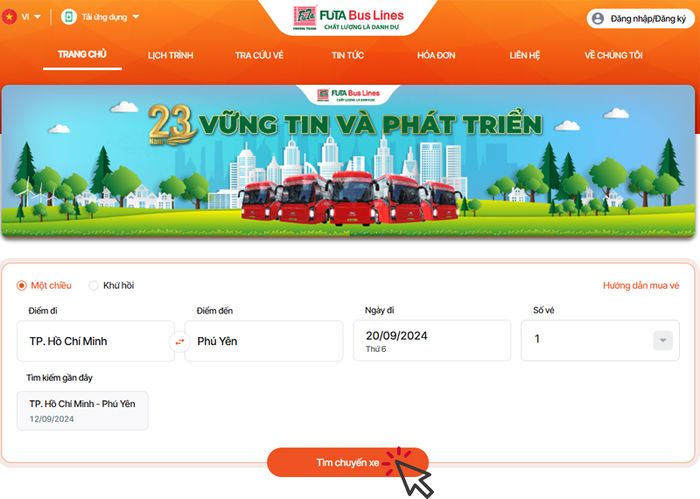
Task: Select the Khứ hồi round-trip option
Action: pyautogui.click(x=93, y=285)
